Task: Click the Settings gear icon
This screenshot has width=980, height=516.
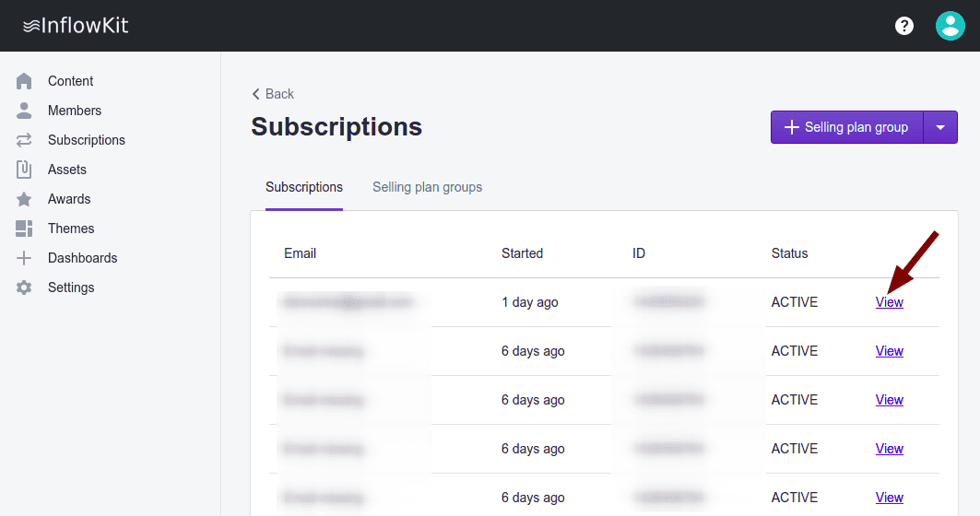Action: click(24, 287)
